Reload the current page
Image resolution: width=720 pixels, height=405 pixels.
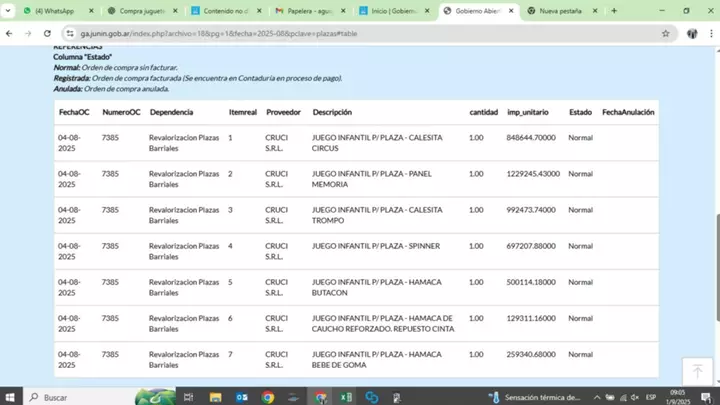click(47, 34)
